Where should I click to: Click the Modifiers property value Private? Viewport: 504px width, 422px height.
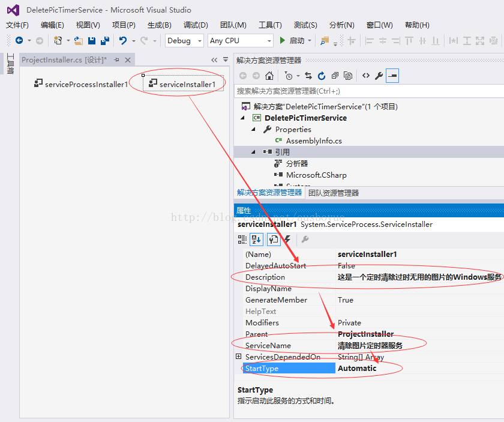point(349,322)
